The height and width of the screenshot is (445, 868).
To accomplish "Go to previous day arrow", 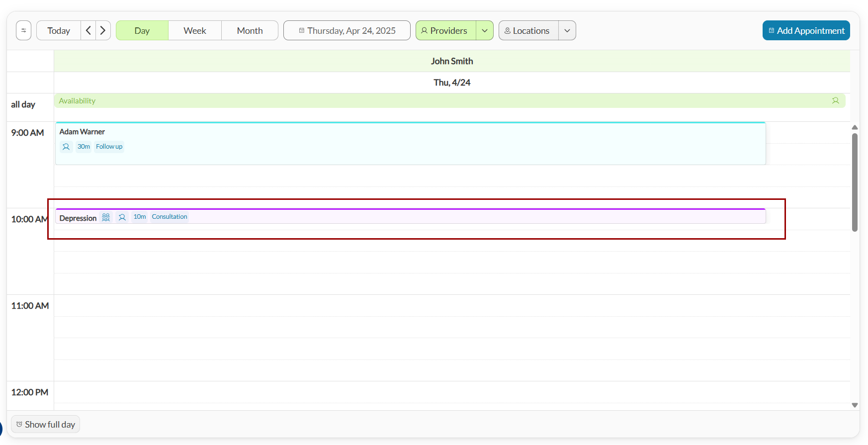I will click(88, 30).
